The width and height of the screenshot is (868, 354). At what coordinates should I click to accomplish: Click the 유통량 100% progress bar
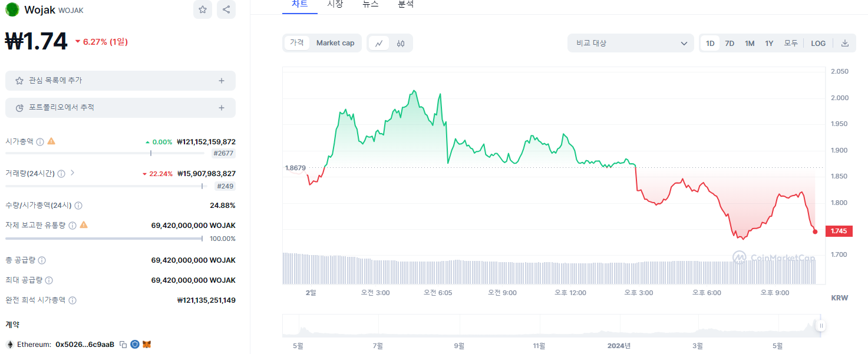[104, 239]
